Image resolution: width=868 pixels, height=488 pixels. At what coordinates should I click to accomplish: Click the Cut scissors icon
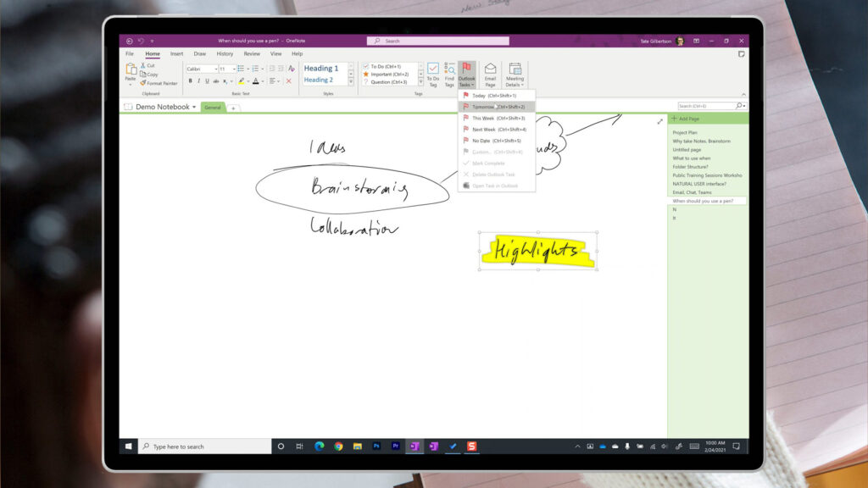143,65
